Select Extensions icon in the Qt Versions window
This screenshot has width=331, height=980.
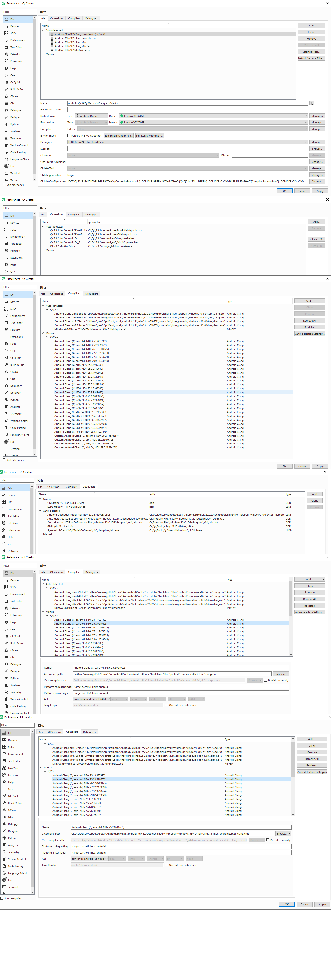click(x=7, y=257)
